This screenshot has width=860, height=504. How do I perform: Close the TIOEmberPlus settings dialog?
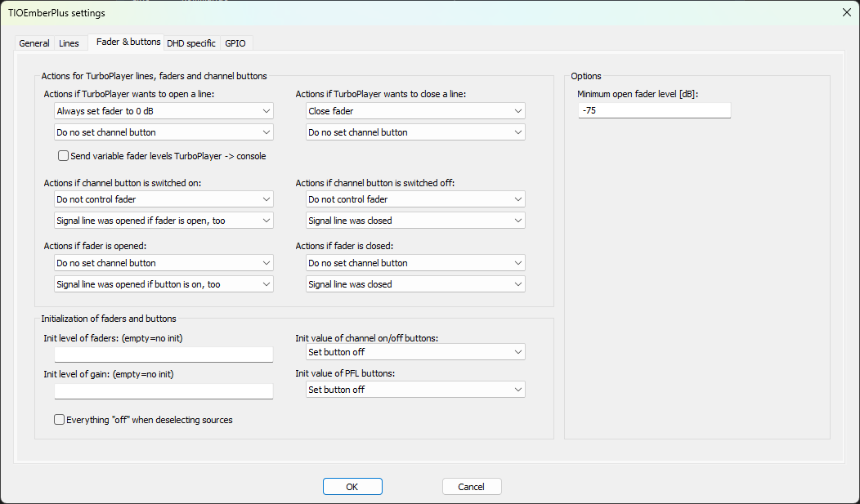click(847, 12)
